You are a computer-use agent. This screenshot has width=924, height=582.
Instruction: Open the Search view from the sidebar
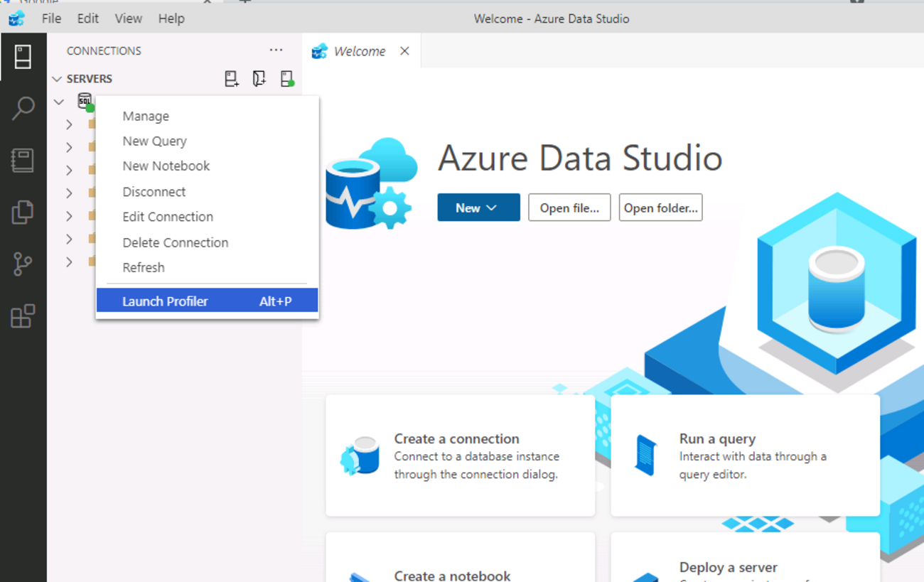(x=23, y=108)
